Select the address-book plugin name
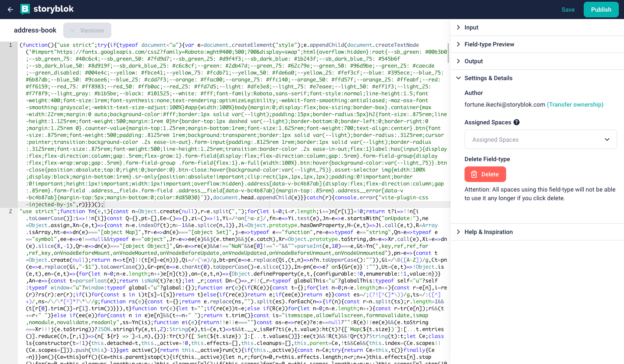This screenshot has height=364, width=624. point(35,30)
